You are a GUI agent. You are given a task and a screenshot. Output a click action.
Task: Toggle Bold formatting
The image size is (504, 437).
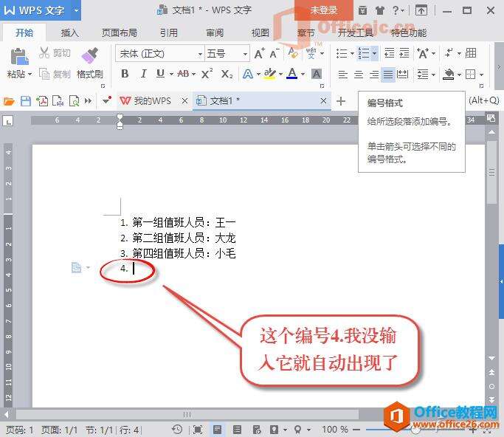pyautogui.click(x=125, y=74)
